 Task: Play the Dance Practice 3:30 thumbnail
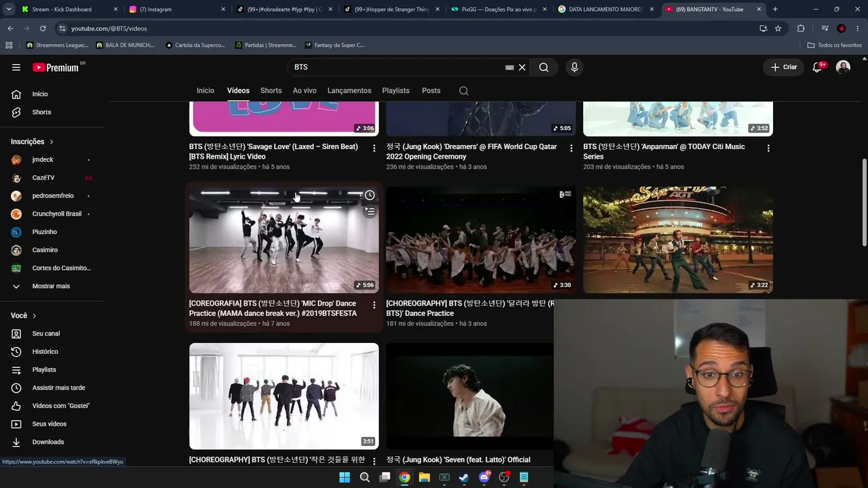click(x=481, y=240)
